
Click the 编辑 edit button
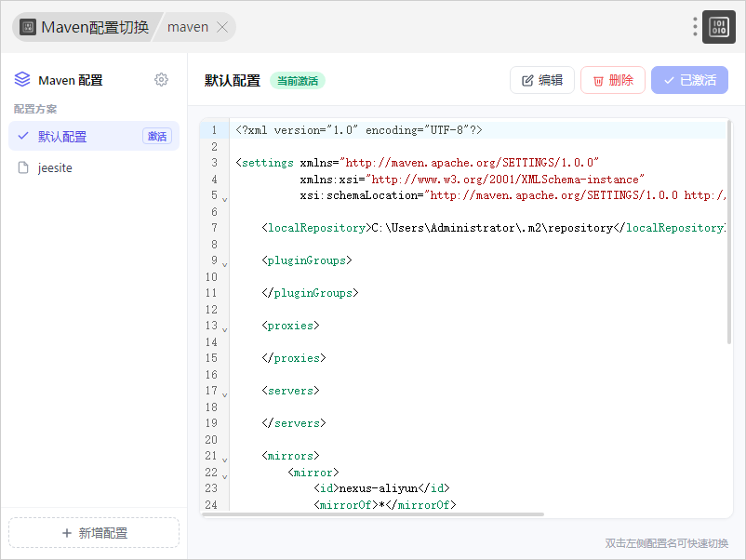tap(542, 80)
